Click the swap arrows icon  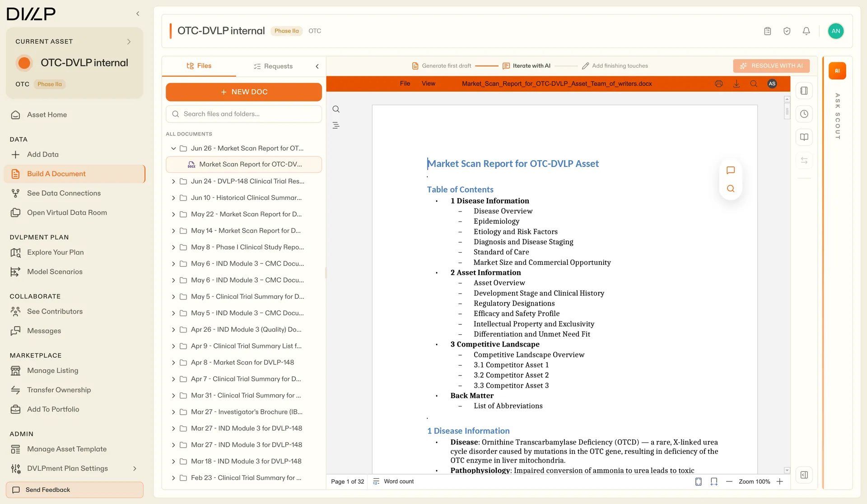[x=804, y=160]
